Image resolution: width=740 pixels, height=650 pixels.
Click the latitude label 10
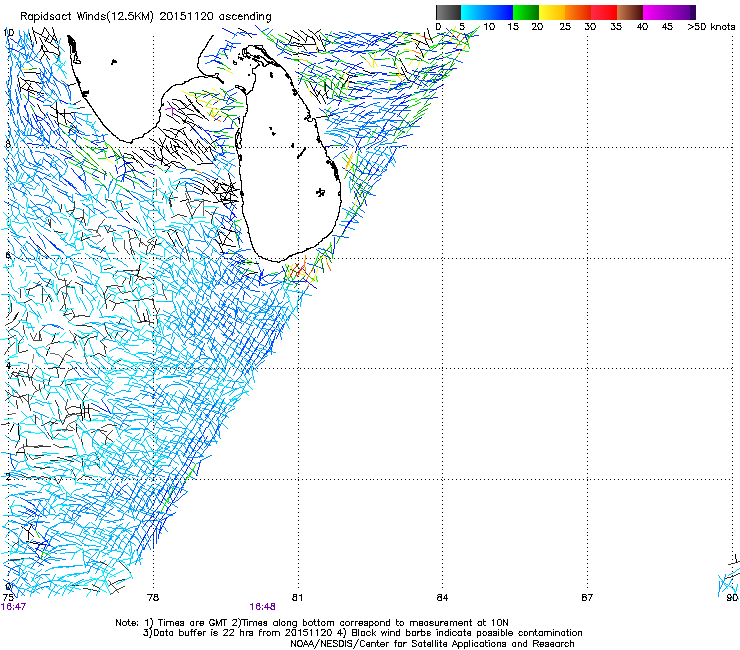pos(8,33)
